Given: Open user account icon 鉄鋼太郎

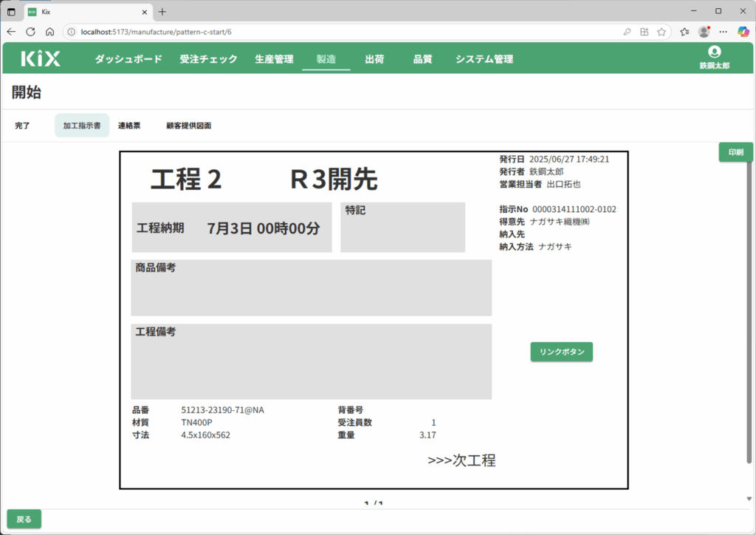Looking at the screenshot, I should point(714,58).
